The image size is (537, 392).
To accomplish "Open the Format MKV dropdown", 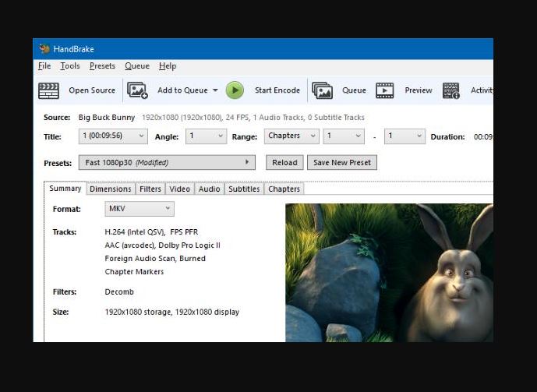I will point(140,209).
